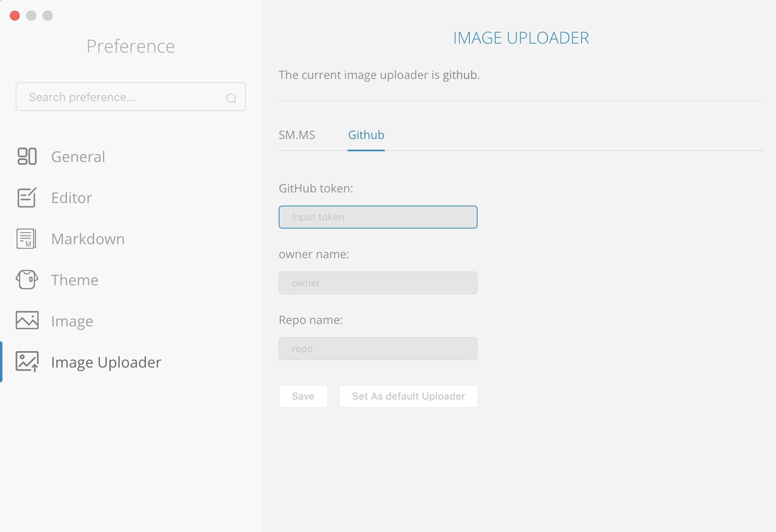
Task: Open the General preferences label
Action: point(78,157)
